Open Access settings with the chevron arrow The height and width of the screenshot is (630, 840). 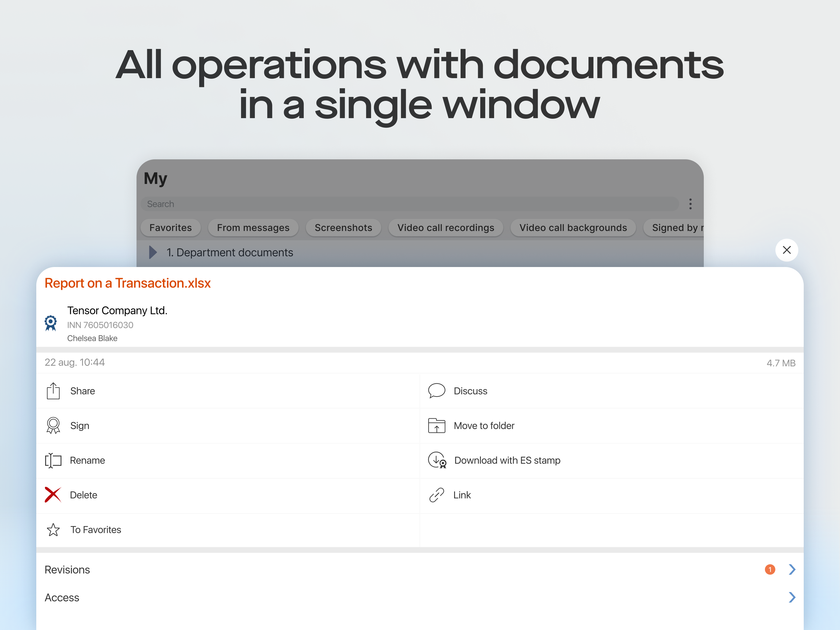click(x=792, y=597)
